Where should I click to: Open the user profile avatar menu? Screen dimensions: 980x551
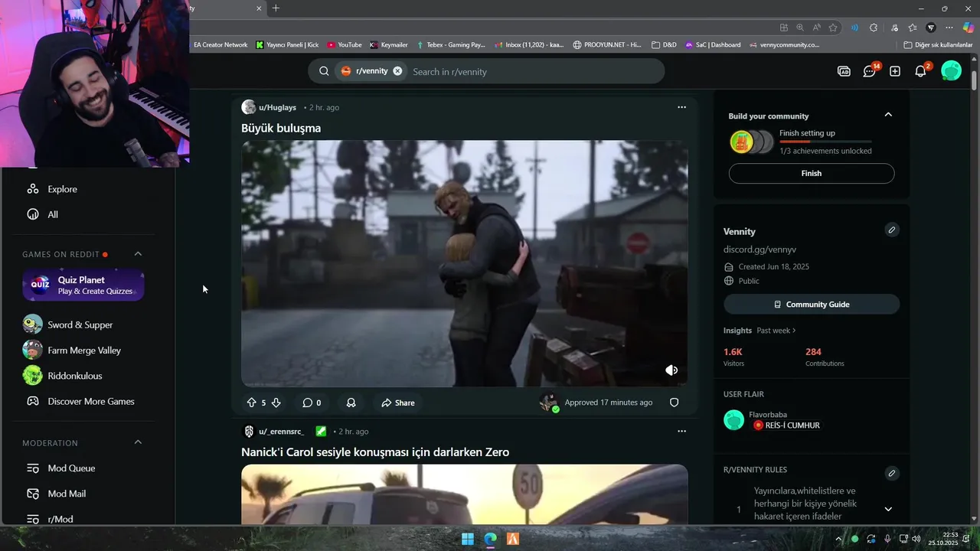(x=951, y=71)
